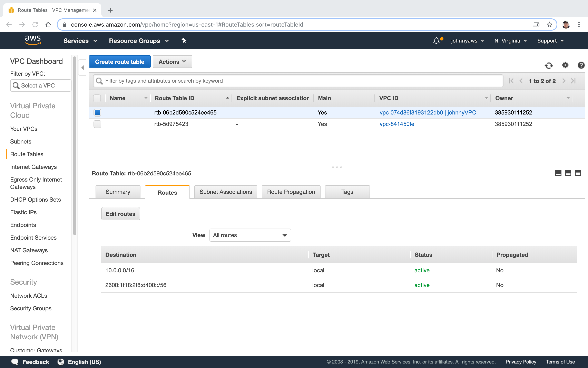588x368 pixels.
Task: Click Create route table button
Action: pos(120,62)
